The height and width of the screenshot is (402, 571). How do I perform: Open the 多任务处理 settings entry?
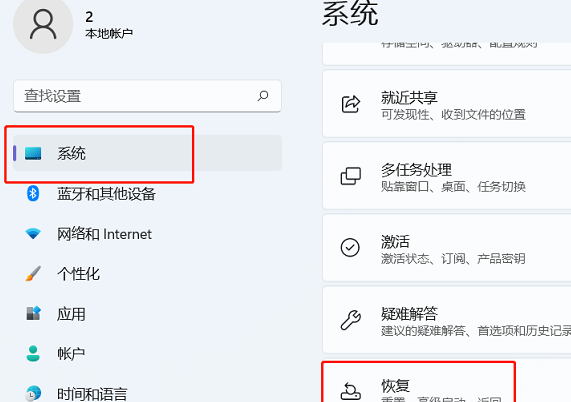(447, 176)
